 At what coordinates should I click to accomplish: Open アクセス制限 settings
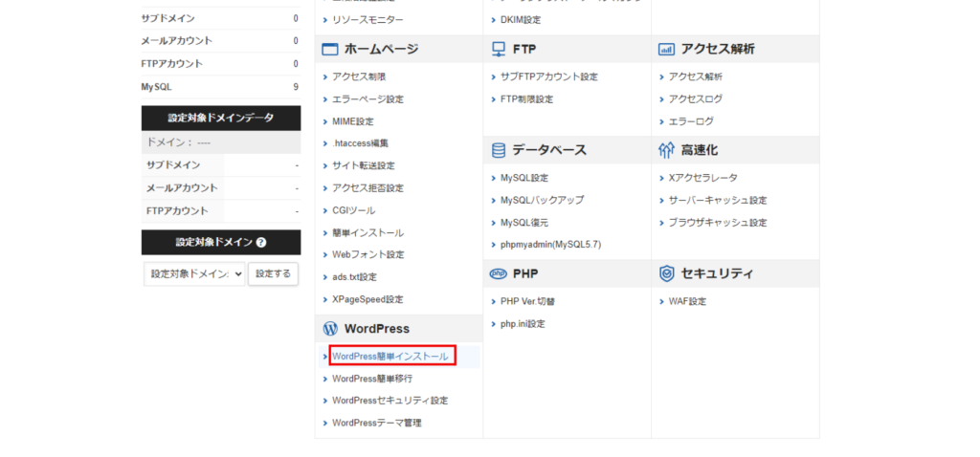pyautogui.click(x=359, y=76)
